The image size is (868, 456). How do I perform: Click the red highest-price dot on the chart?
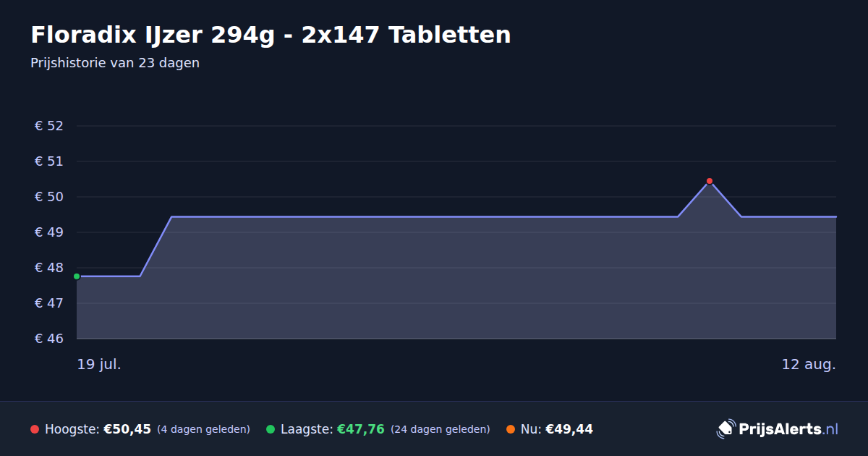[710, 181]
